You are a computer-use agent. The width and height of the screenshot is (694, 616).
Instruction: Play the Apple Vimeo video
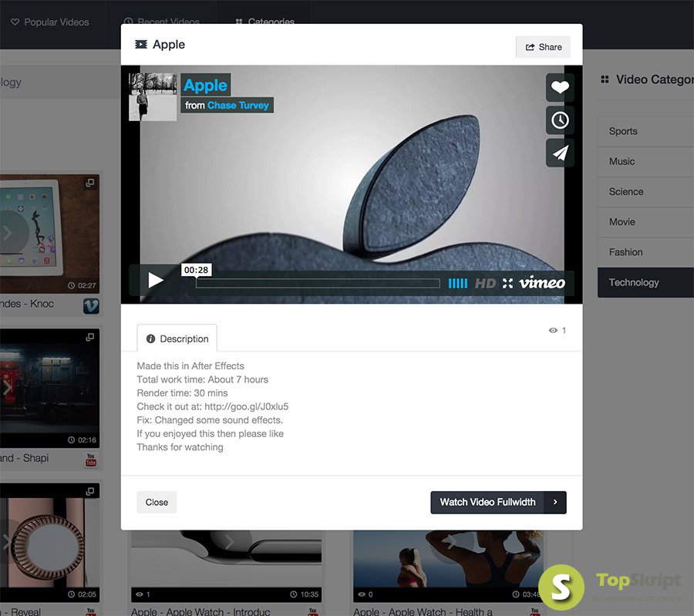pos(155,280)
